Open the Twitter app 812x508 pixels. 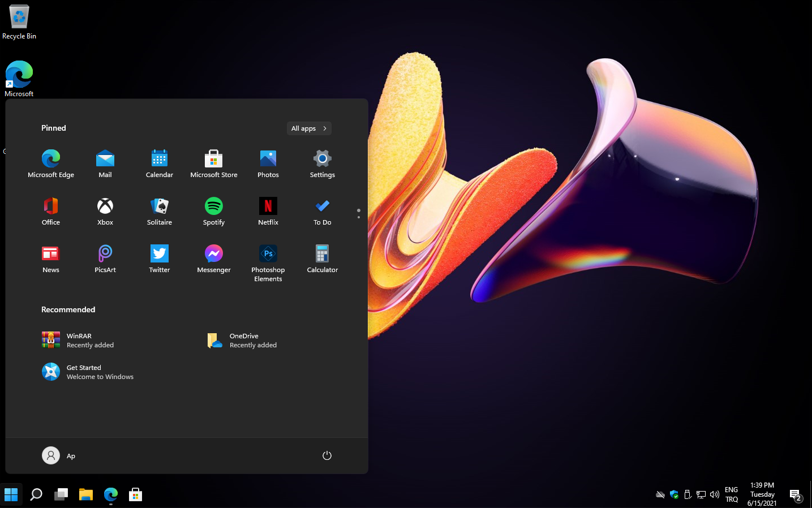160,259
